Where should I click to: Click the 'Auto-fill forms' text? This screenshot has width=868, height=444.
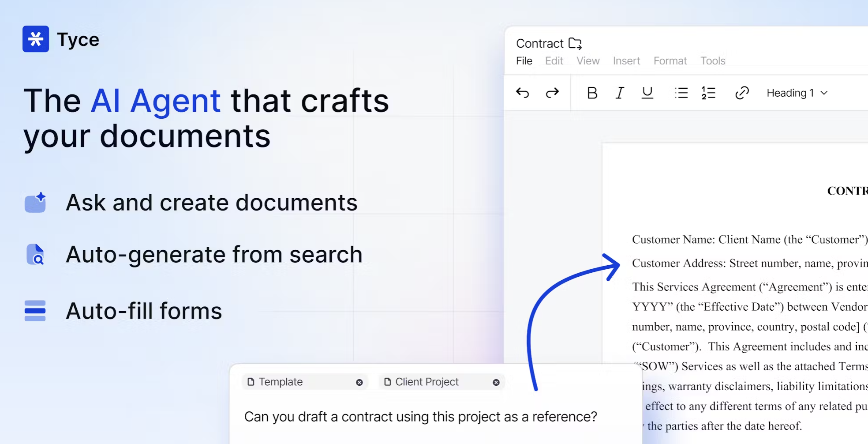[x=144, y=311]
